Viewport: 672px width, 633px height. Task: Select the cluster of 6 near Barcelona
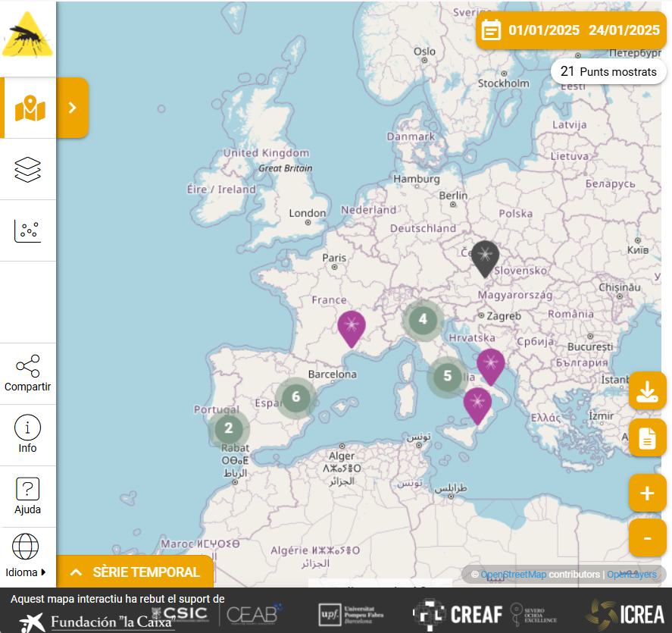click(295, 396)
